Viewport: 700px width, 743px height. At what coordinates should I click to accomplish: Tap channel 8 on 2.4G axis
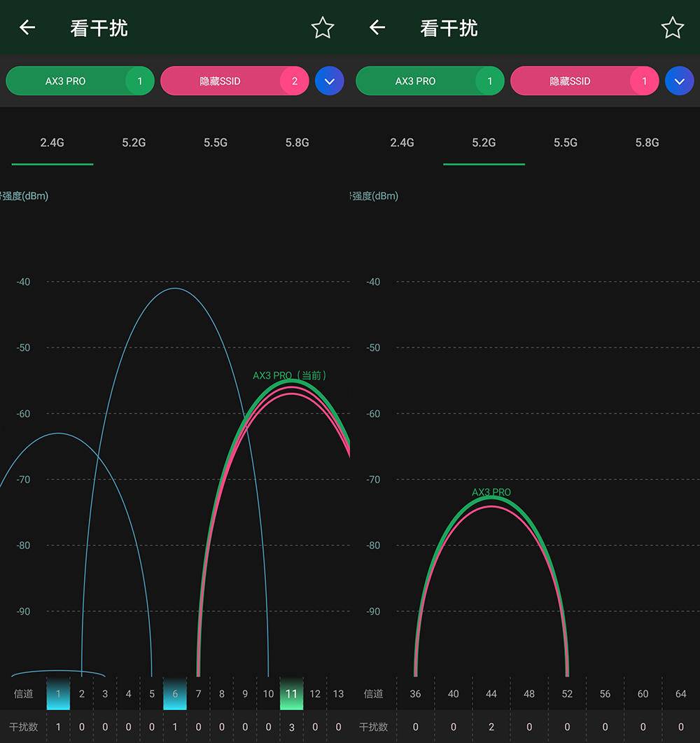[222, 694]
